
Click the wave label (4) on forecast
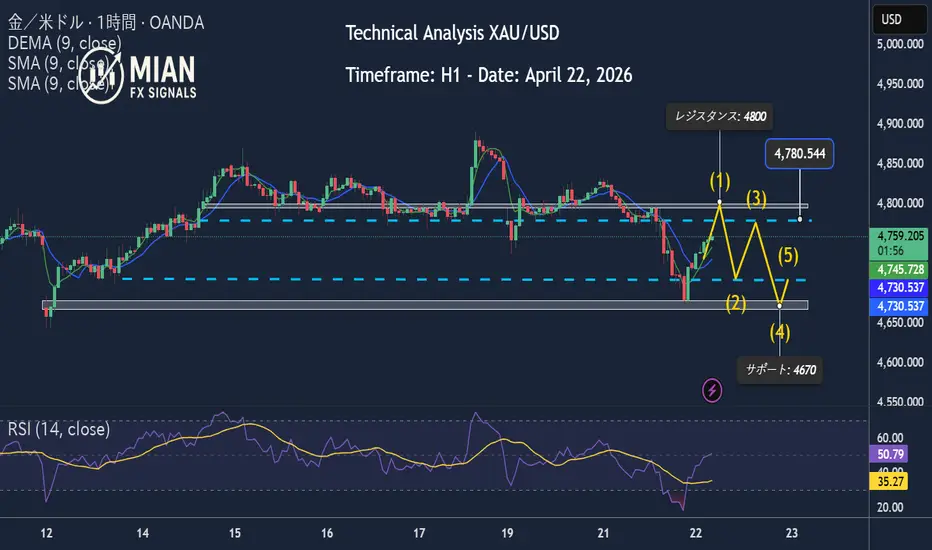[780, 332]
